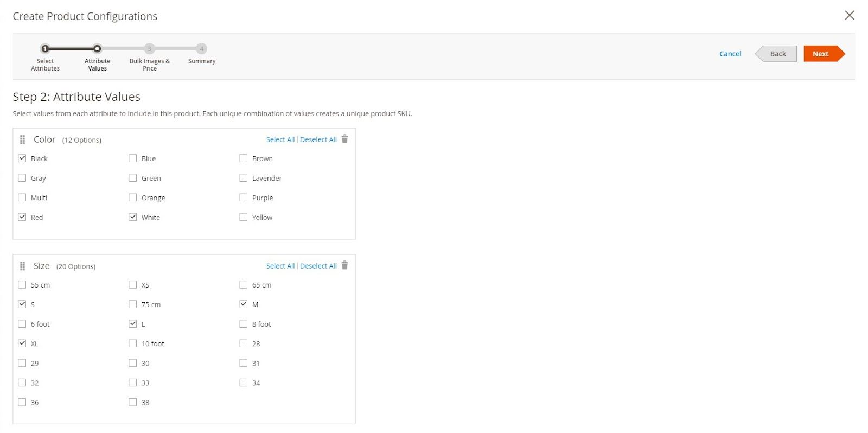Grab the Color attribute drag handle

coord(22,140)
